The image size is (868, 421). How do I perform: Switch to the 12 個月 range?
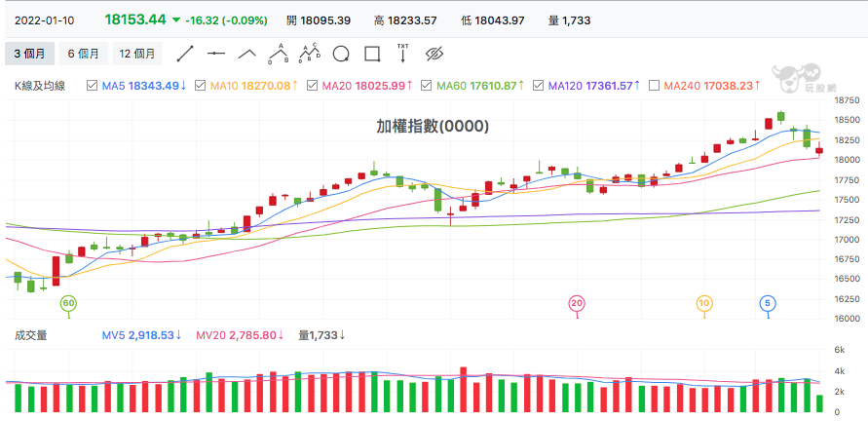pyautogui.click(x=137, y=54)
